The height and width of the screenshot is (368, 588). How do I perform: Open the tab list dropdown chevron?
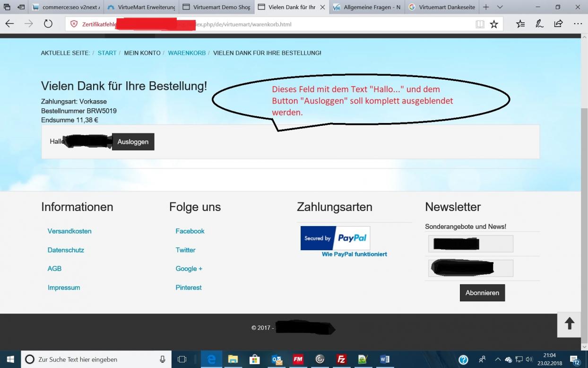click(500, 7)
